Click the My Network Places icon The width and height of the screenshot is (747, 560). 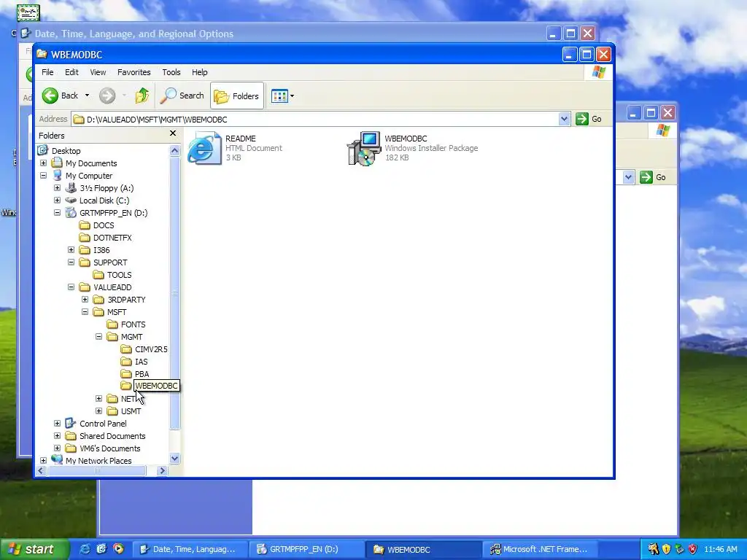coord(57,460)
